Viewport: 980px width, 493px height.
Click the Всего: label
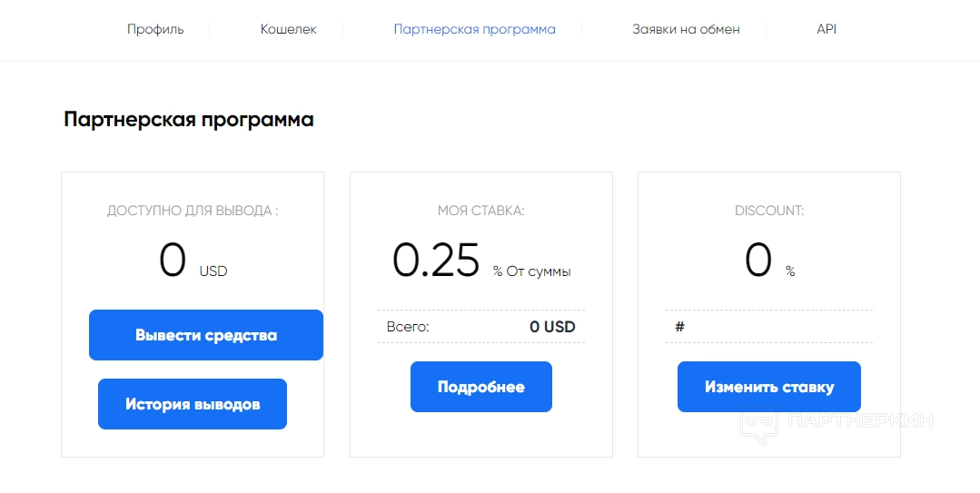[408, 327]
